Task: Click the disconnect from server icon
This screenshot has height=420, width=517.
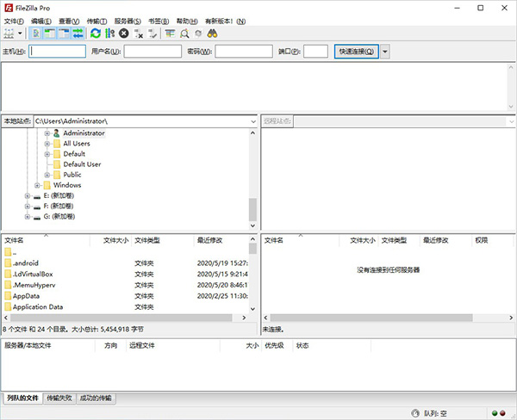Action: 139,34
